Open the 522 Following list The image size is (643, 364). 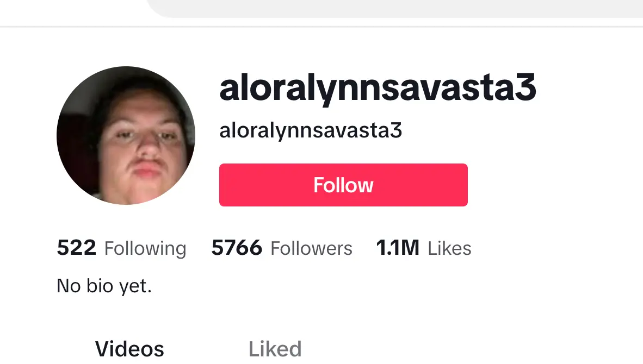click(x=121, y=248)
